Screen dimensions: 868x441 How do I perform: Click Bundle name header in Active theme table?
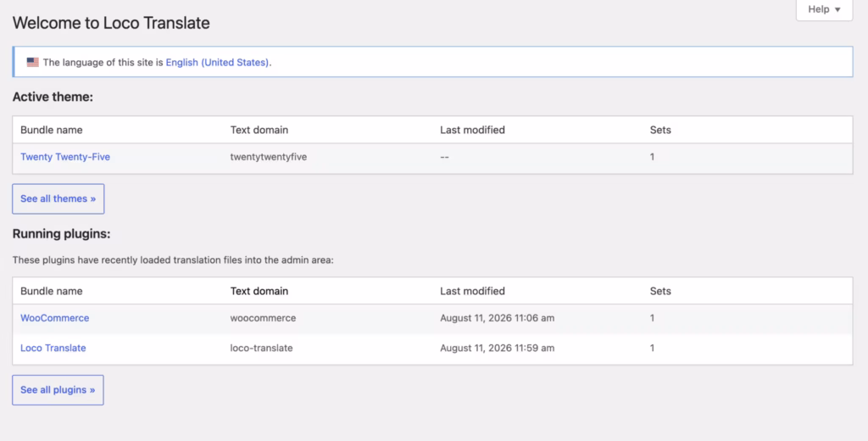(x=52, y=131)
